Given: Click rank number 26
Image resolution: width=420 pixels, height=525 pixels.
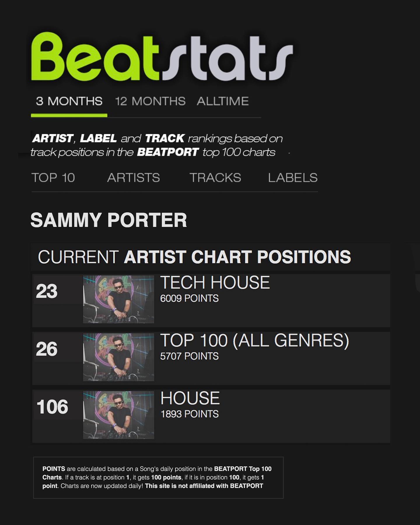Looking at the screenshot, I should (47, 349).
